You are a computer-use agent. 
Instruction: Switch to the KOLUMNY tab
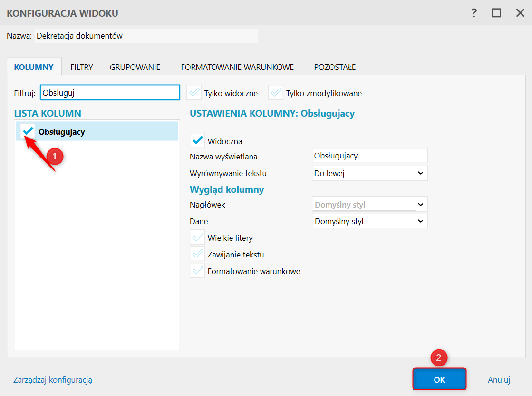[34, 67]
